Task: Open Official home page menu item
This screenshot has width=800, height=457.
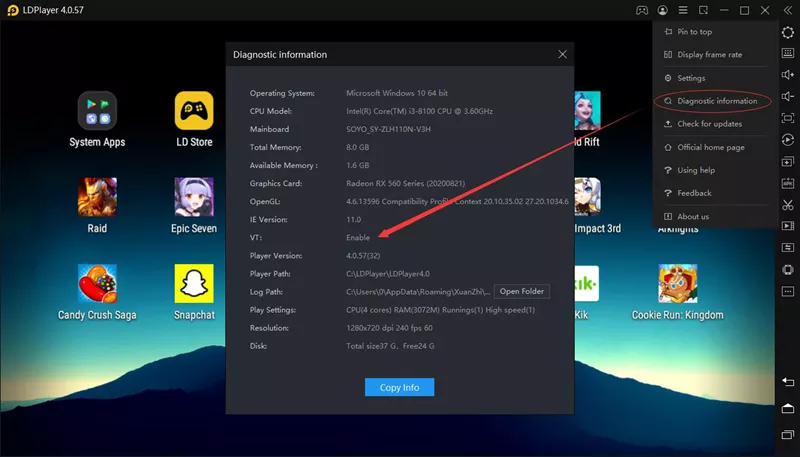Action: coord(710,147)
